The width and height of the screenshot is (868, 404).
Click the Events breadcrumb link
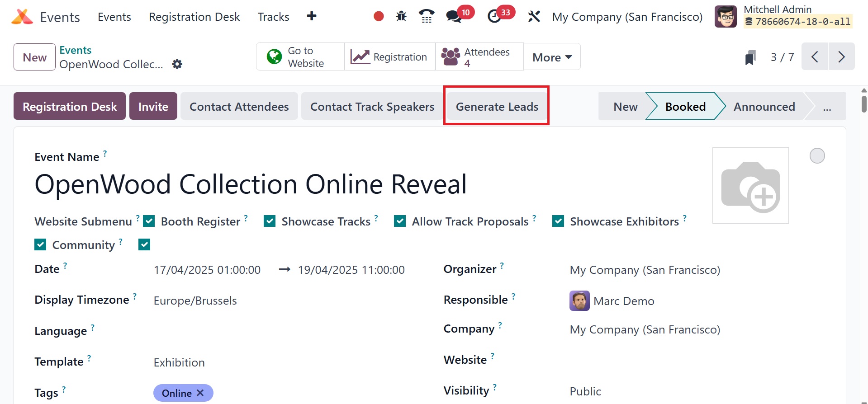[76, 50]
